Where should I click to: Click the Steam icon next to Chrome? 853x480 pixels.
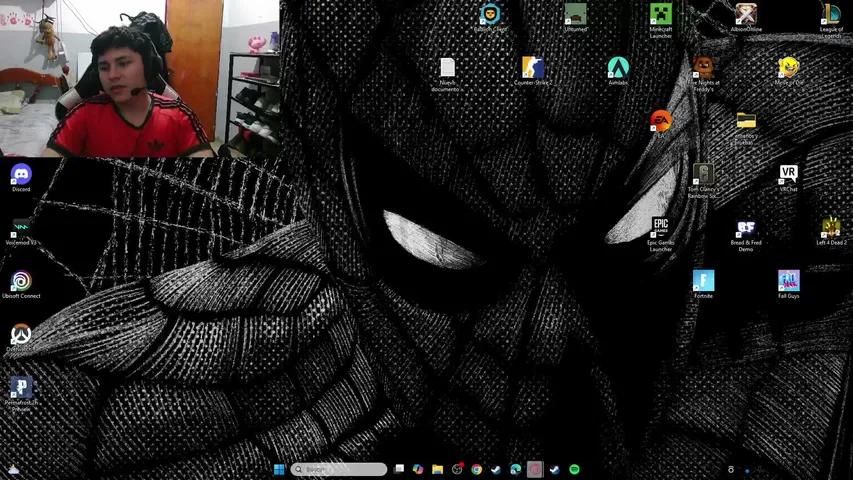(496, 469)
